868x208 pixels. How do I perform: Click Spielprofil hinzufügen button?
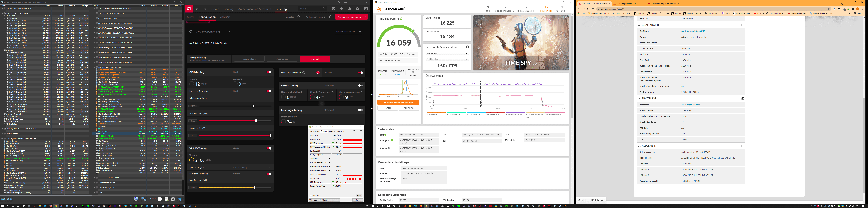(348, 32)
